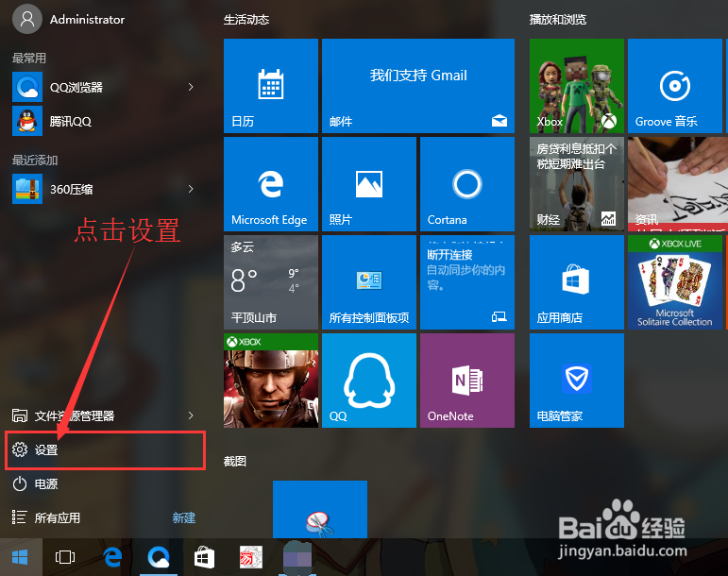Open the Snipping Tool tile under 截图
The height and width of the screenshot is (576, 728).
point(320,509)
